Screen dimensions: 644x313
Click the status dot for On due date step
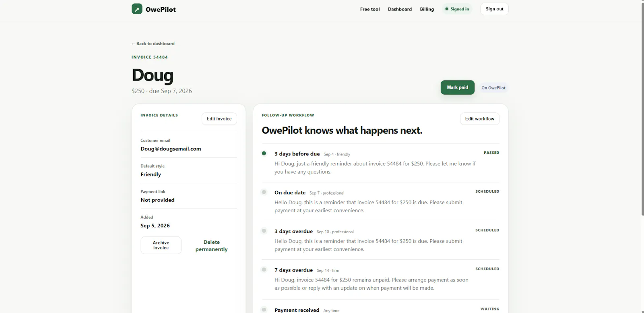(264, 192)
